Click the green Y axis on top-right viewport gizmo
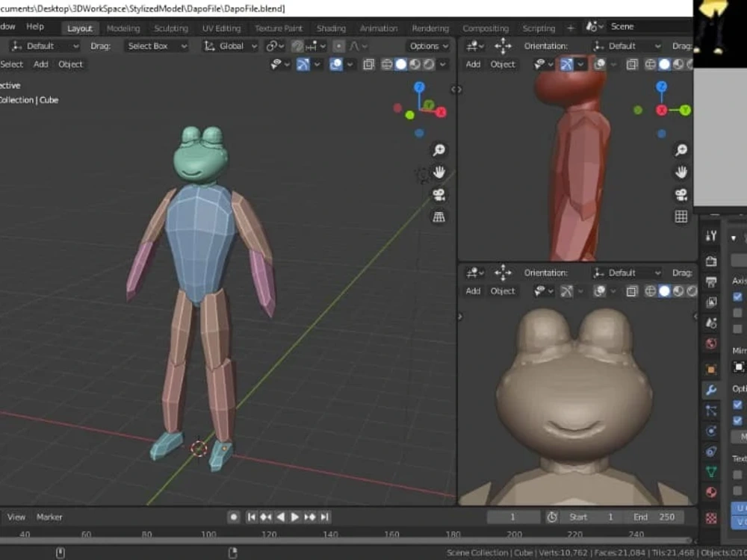The image size is (747, 560). coord(685,111)
